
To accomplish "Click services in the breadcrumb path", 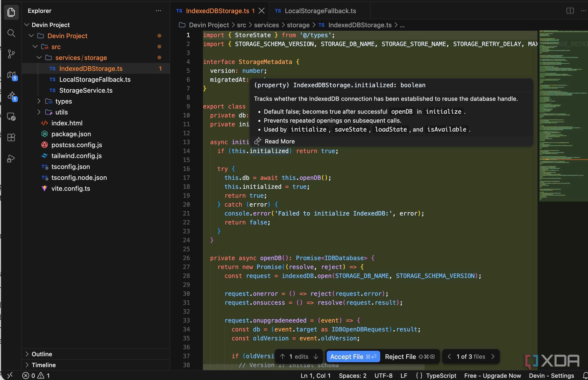I will point(266,25).
